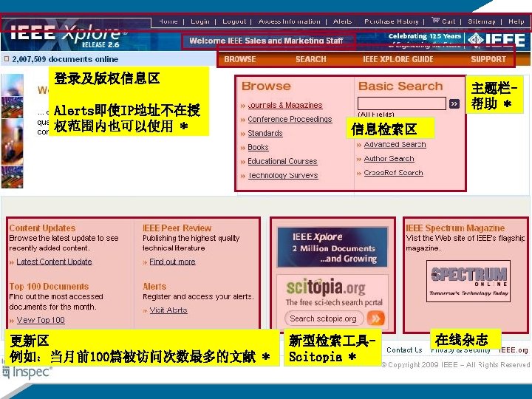Click the Basic Search text field
The height and width of the screenshot is (399, 532).
(x=402, y=103)
